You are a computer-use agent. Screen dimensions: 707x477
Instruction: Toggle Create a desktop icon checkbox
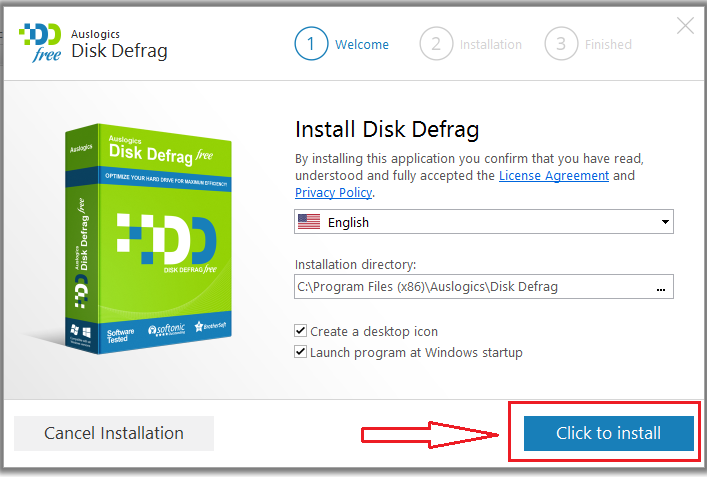coord(301,331)
